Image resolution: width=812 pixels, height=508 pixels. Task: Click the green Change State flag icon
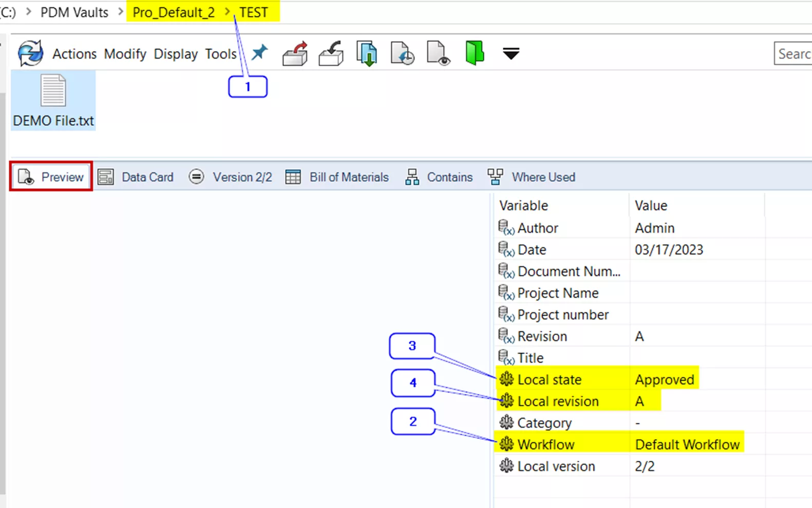pos(475,53)
